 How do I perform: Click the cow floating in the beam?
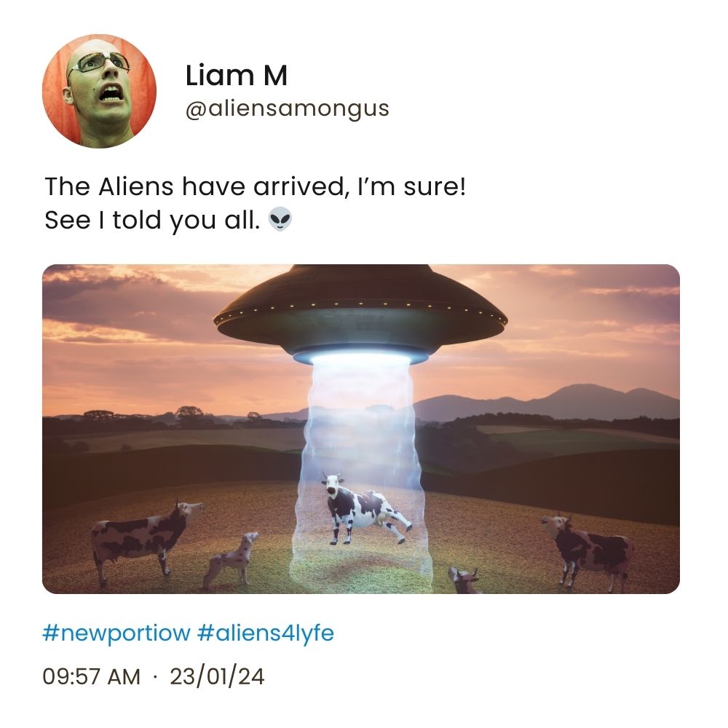coord(365,509)
